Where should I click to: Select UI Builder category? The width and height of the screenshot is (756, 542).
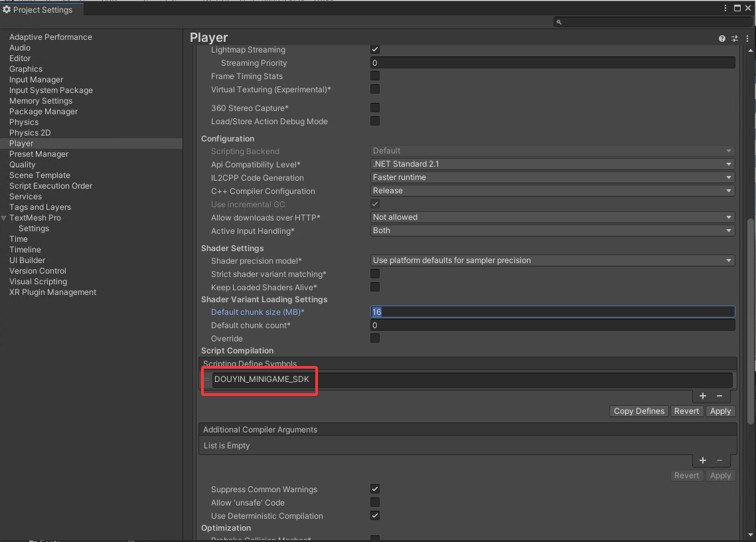(27, 260)
